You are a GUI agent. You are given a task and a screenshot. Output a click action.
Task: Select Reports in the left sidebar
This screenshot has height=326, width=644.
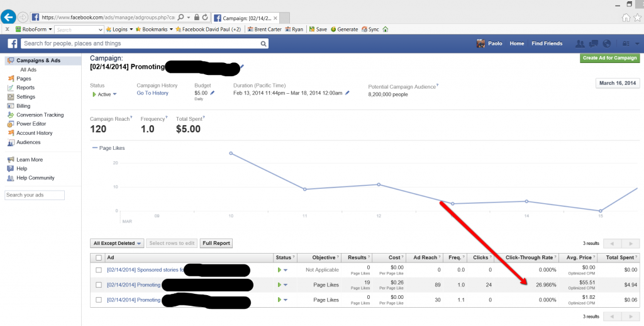pyautogui.click(x=25, y=87)
